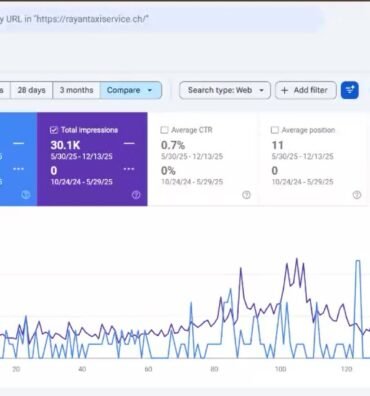Open help icon on the blue clicks card
Image resolution: width=370 pixels, height=396 pixels.
[26, 195]
